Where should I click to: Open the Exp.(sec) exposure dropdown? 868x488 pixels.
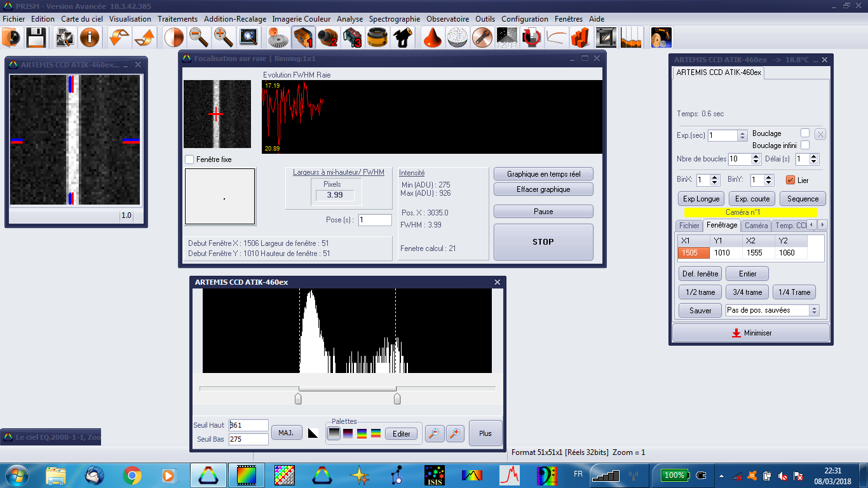click(x=742, y=136)
